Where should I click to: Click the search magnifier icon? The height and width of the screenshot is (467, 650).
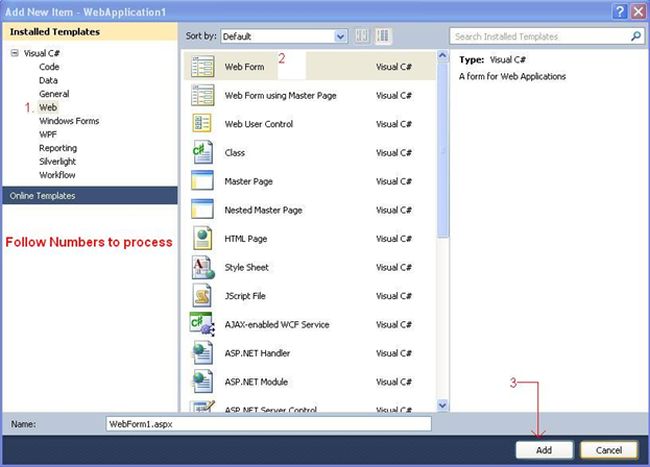(635, 36)
